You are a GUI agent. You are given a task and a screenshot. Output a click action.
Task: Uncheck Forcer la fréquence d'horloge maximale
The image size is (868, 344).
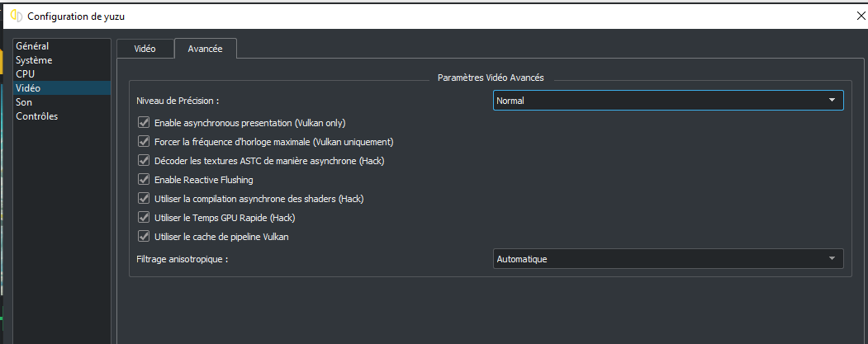tap(144, 142)
